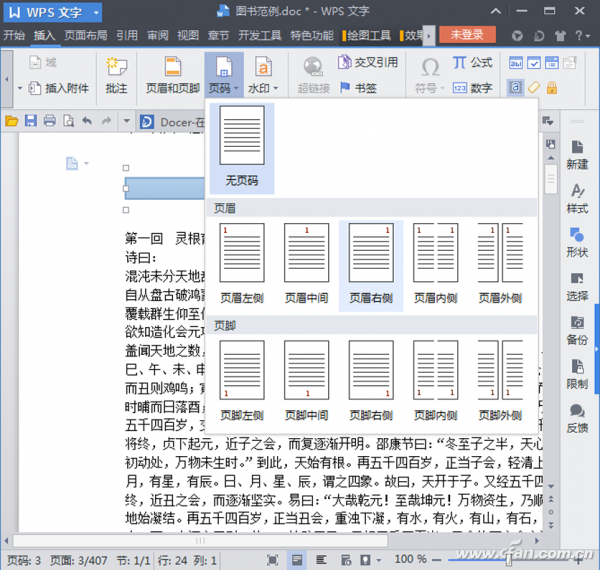Image resolution: width=600 pixels, height=570 pixels.
Task: Click the 超链接 hyperlink icon
Action: (x=314, y=76)
